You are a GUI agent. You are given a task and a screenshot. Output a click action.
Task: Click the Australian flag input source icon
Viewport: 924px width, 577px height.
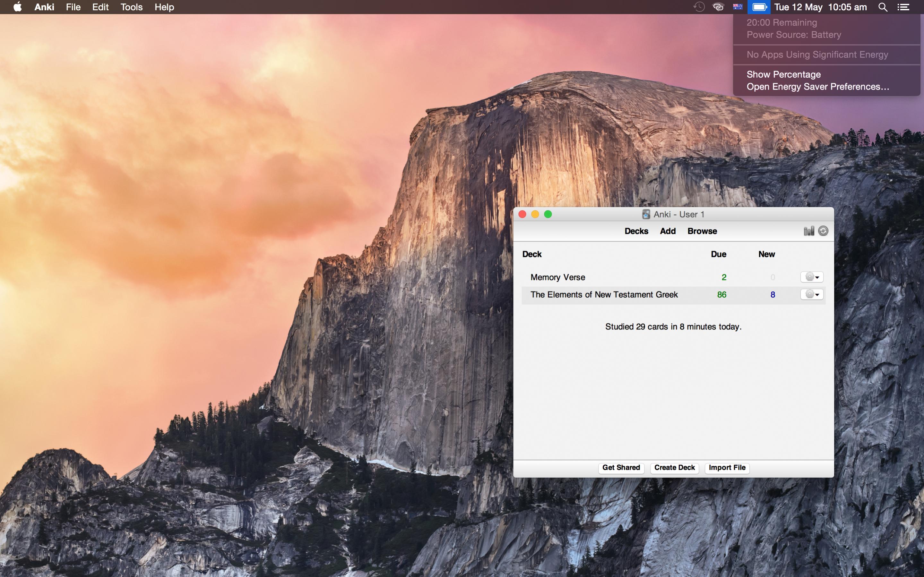pos(738,6)
